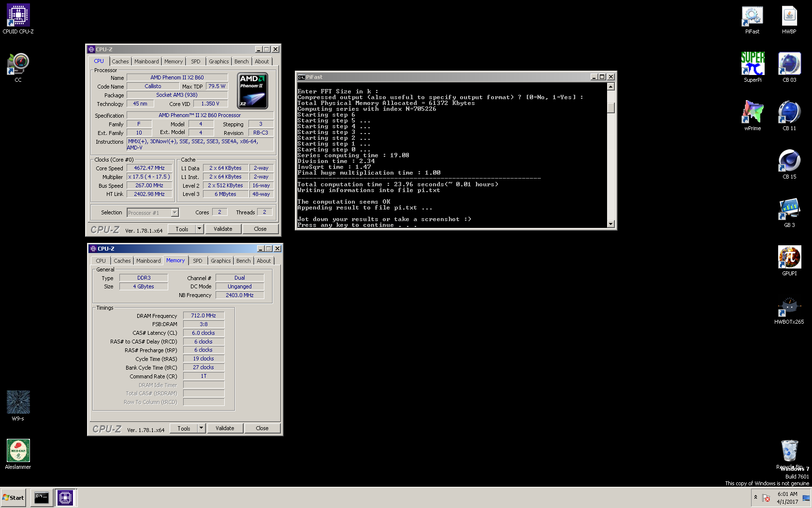This screenshot has width=812, height=508.
Task: Click Close button in bottom CPU-Z window
Action: (x=262, y=428)
